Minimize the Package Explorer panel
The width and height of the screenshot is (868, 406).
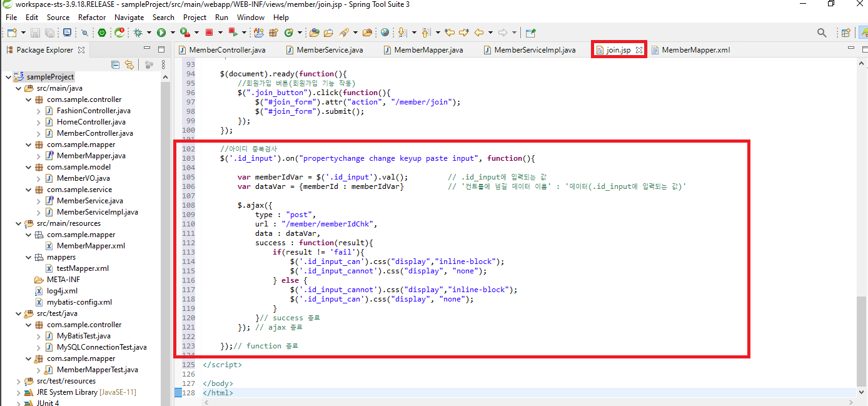(147, 49)
